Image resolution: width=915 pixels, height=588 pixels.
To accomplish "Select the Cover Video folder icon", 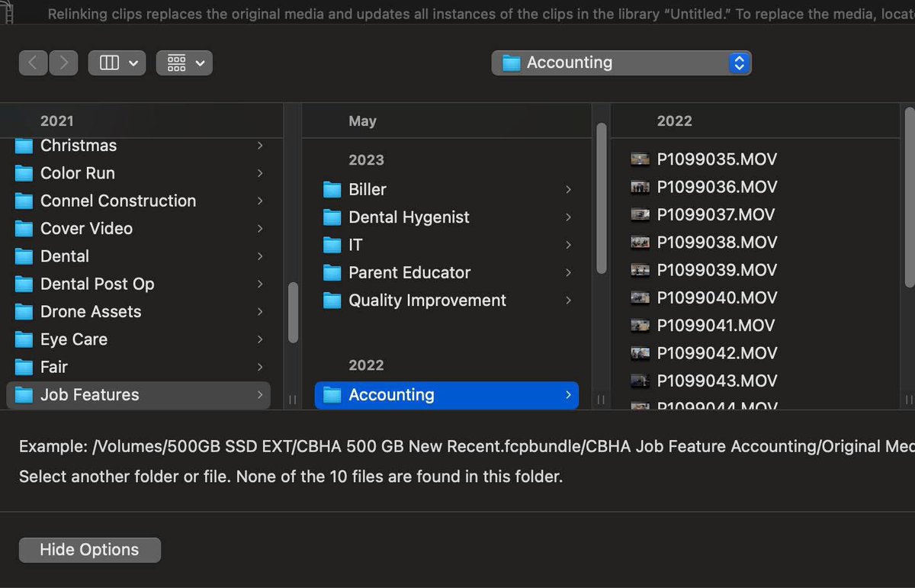I will point(25,229).
